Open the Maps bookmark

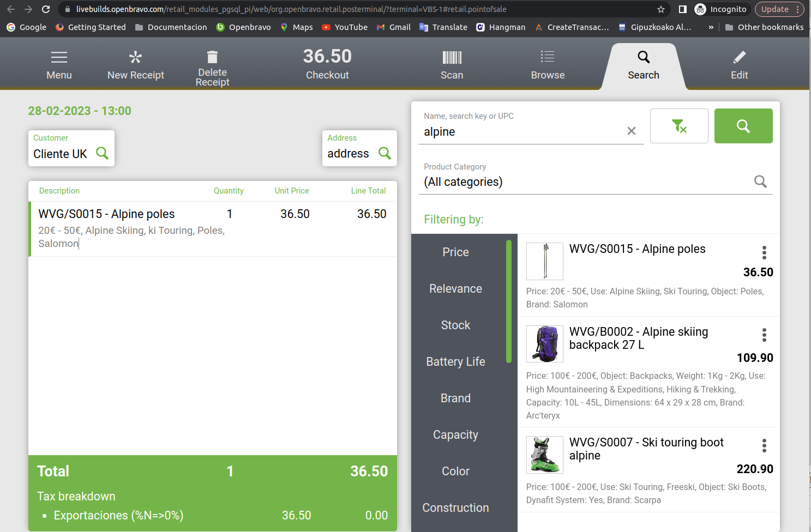coord(296,27)
